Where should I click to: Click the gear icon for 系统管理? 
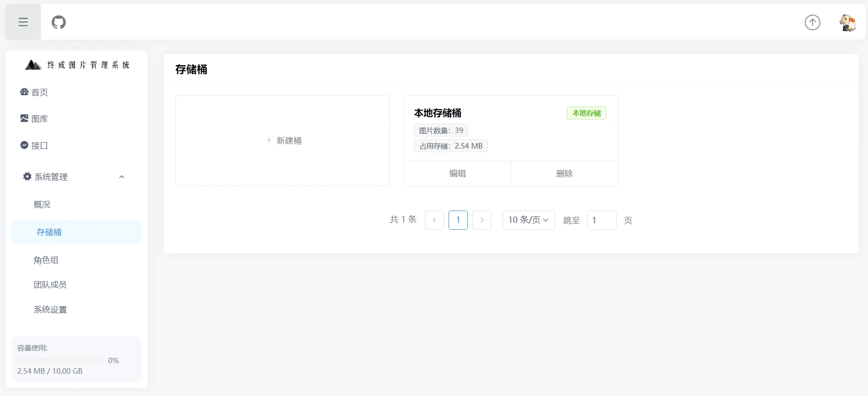coord(27,176)
